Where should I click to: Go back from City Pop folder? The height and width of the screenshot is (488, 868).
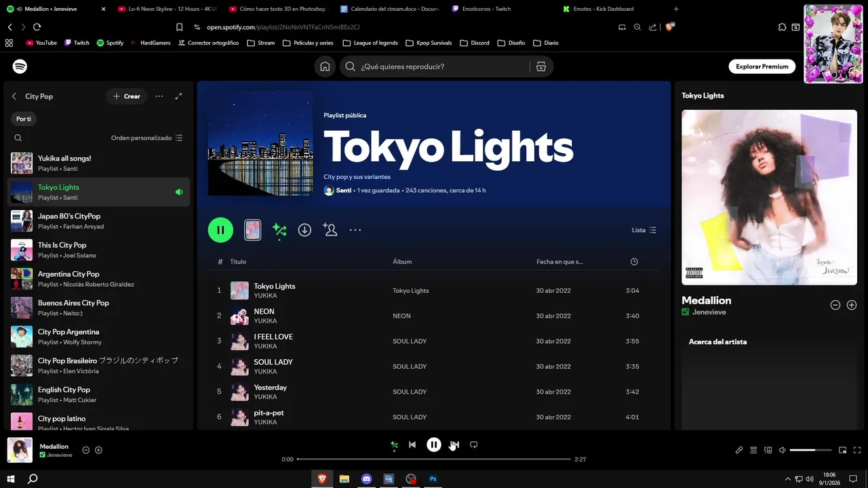14,96
